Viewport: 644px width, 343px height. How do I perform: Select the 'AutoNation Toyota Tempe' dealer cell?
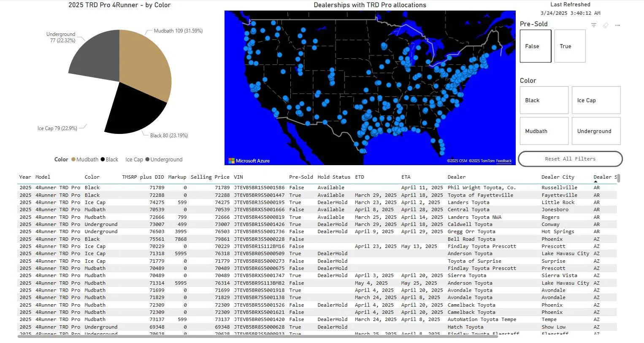(x=482, y=319)
